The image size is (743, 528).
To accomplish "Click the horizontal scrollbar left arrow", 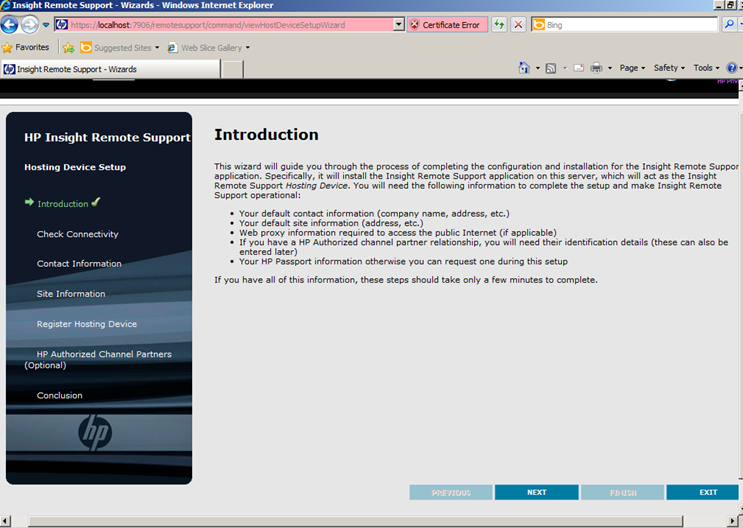I will point(5,521).
